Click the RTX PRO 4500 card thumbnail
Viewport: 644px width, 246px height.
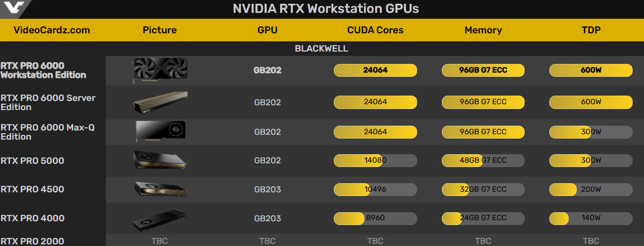[x=160, y=189]
